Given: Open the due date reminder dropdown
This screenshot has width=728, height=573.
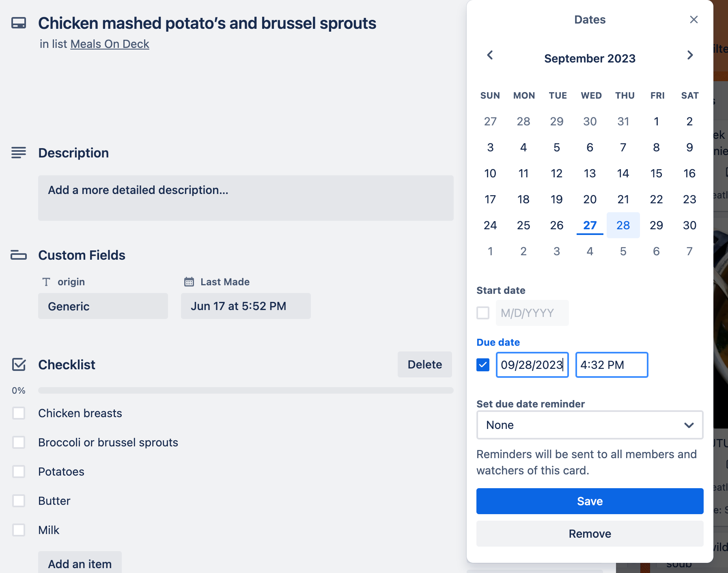Looking at the screenshot, I should tap(590, 425).
